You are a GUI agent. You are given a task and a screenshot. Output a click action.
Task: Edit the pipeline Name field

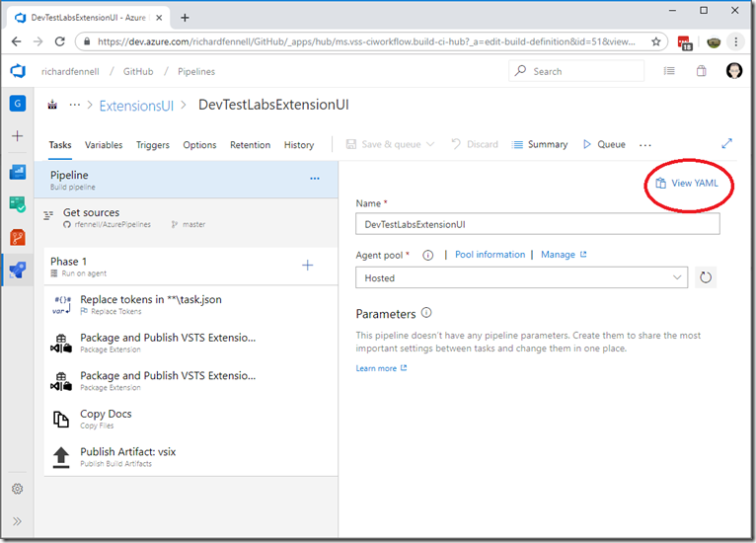coord(538,224)
